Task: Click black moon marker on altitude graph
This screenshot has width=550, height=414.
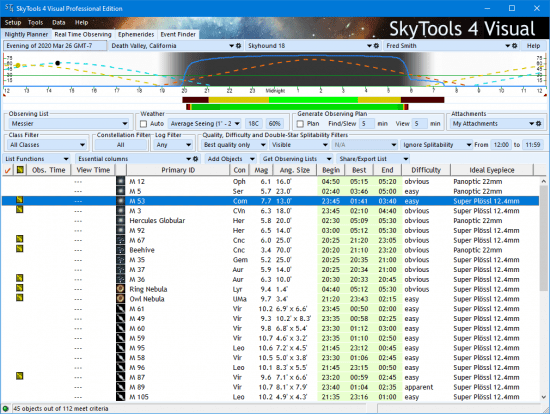Action: pos(58,63)
